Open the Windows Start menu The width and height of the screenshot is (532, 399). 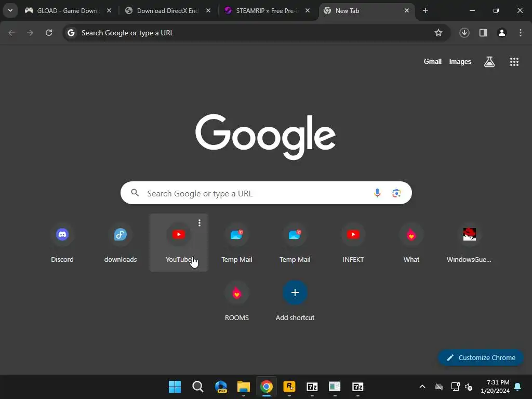[175, 387]
